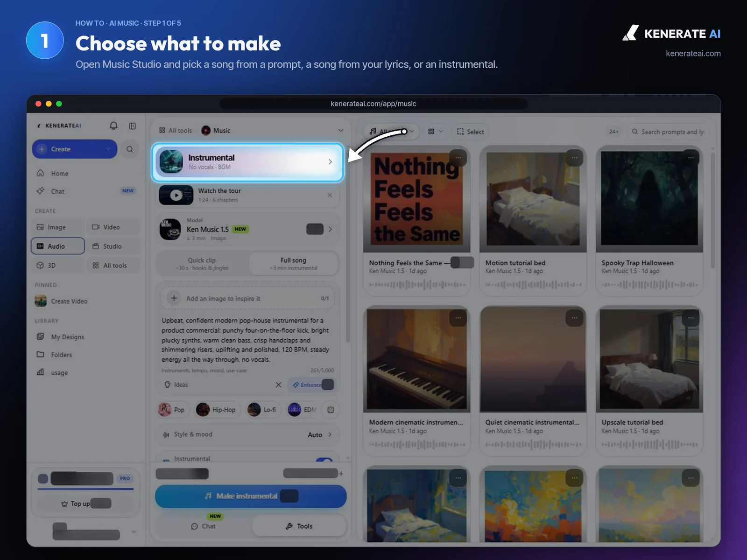Collapse the sidebar with the panel icon
This screenshot has height=560, width=747.
(x=133, y=126)
